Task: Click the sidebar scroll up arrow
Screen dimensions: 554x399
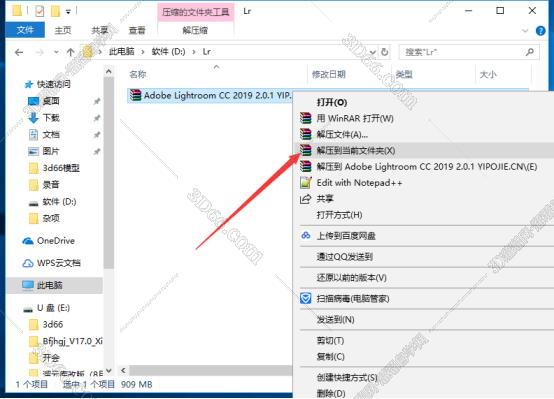Action: 109,72
